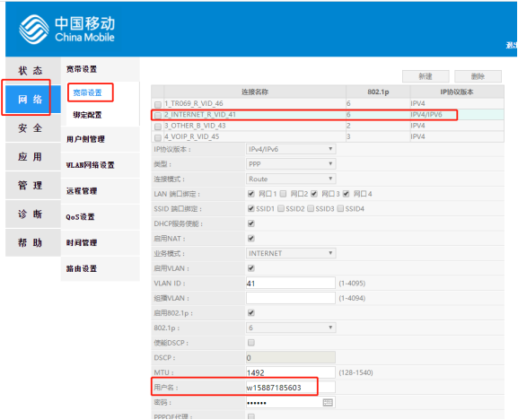Open the 绑定配置 submenu item
This screenshot has height=420, width=518.
click(x=88, y=115)
